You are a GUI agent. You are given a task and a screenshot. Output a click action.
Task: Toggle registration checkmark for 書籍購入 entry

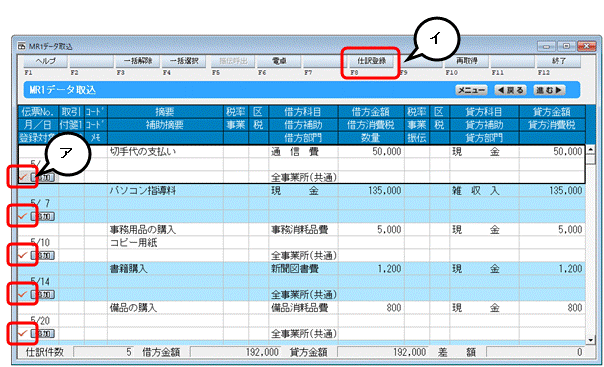[23, 294]
